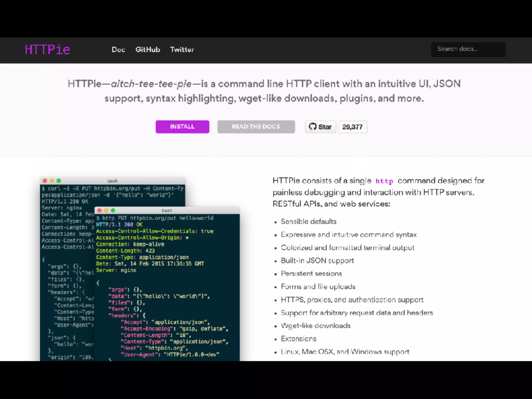This screenshot has height=399, width=532.
Task: Click red dot on front terminal window
Action: [99, 210]
